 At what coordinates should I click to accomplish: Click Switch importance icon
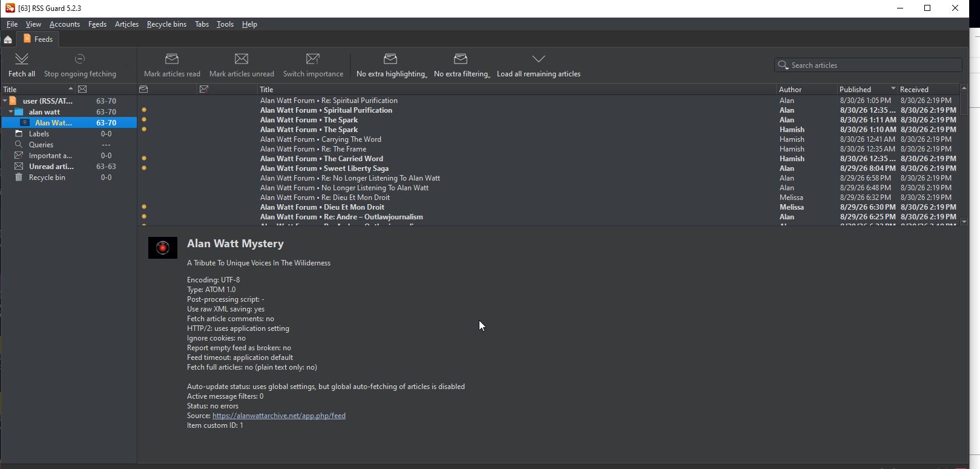[313, 59]
